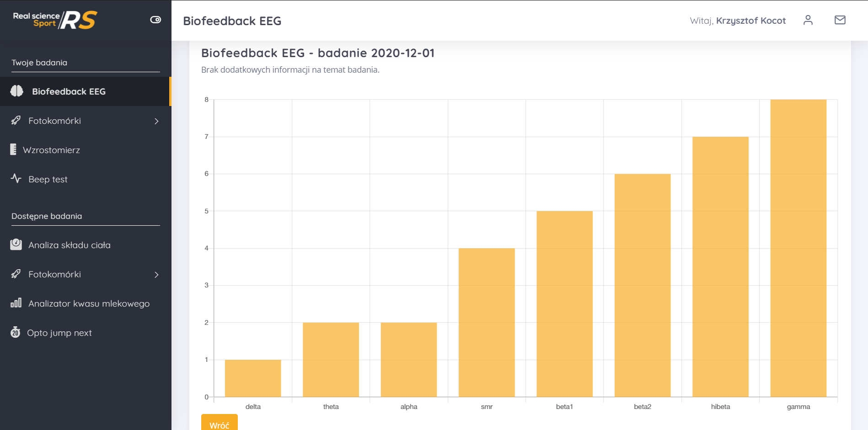The width and height of the screenshot is (868, 430).
Task: Click the 'gamma' axis label
Action: point(798,407)
